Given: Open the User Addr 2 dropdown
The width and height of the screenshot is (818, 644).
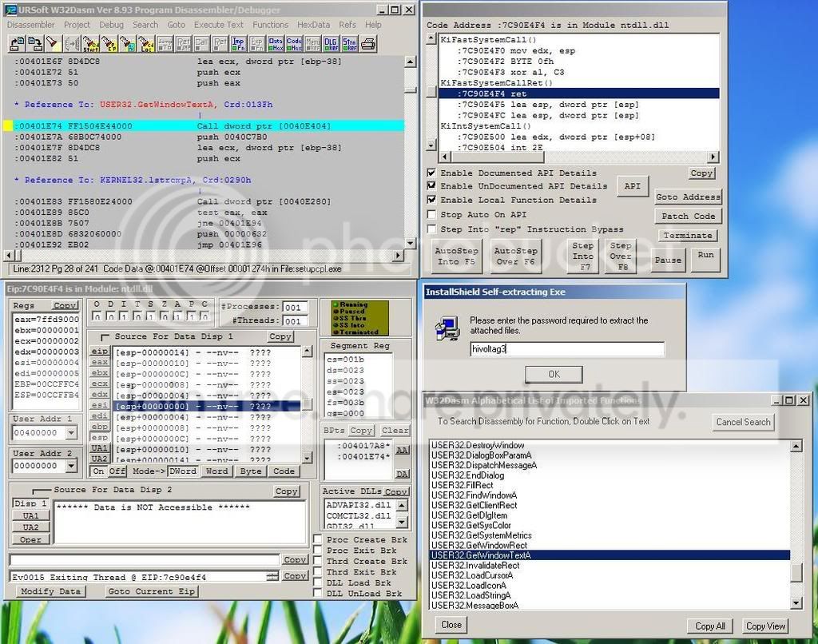Looking at the screenshot, I should [71, 466].
